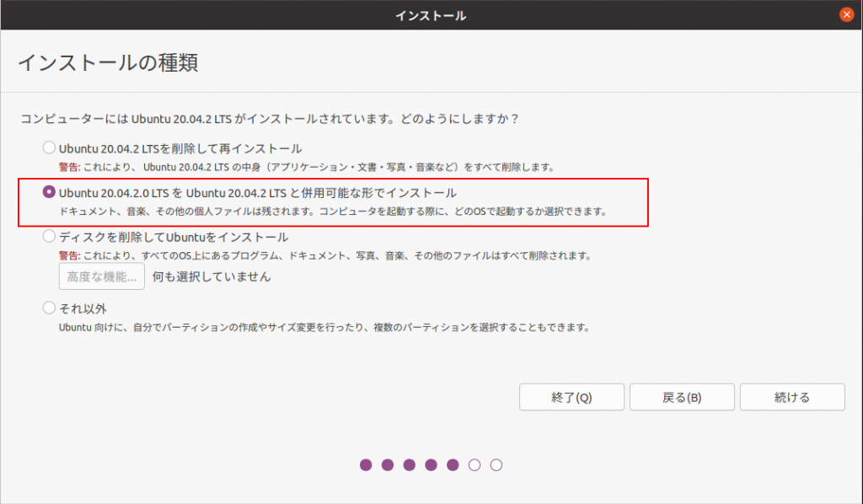Viewport: 863px width, 504px height.
Task: Click the 続ける button
Action: pyautogui.click(x=792, y=397)
